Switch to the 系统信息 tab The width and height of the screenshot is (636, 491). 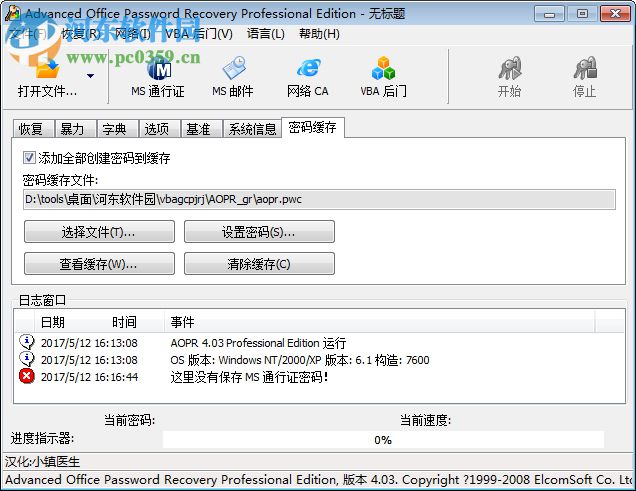pyautogui.click(x=252, y=129)
